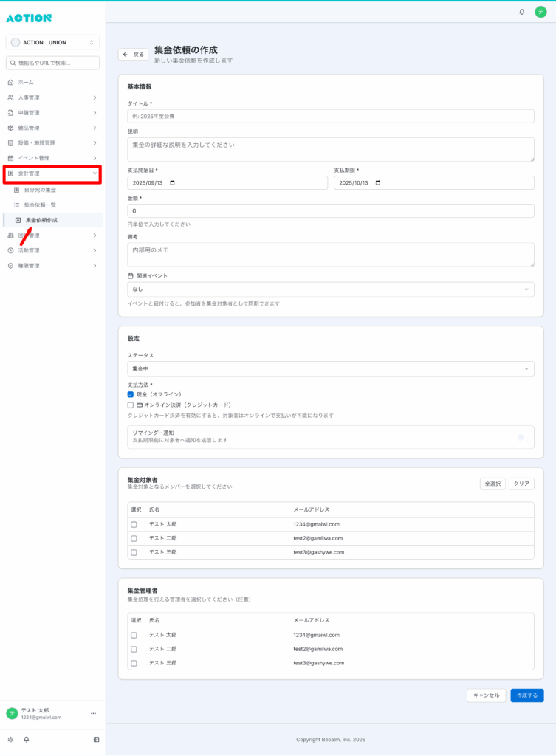Click the 作成する button
This screenshot has height=756, width=556.
(526, 695)
